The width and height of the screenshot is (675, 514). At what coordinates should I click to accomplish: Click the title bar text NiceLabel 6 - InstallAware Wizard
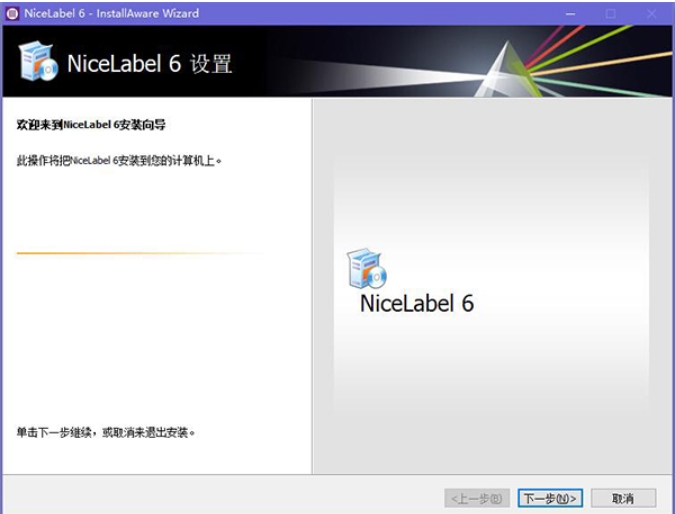(111, 13)
